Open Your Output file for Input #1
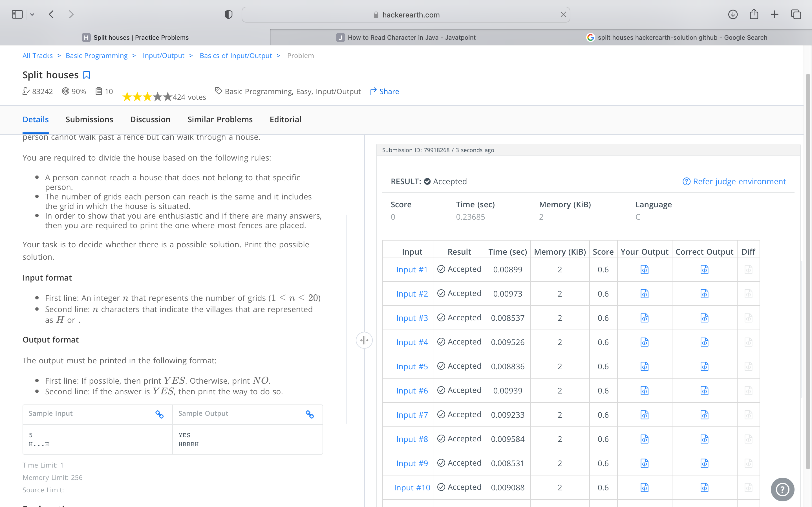812x507 pixels. click(644, 270)
